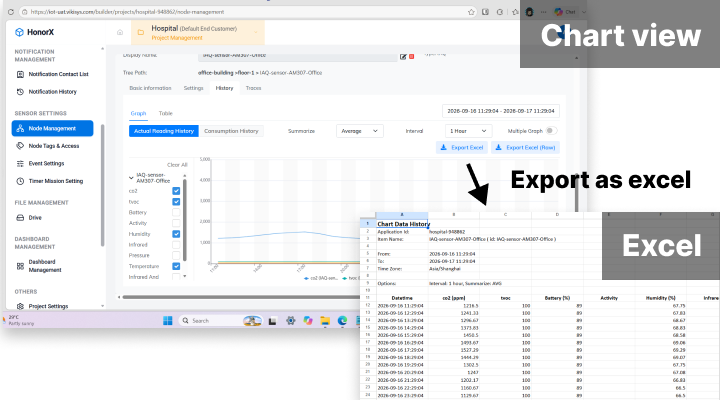The image size is (720, 400).
Task: Click the Export Excel button
Action: pos(462,147)
